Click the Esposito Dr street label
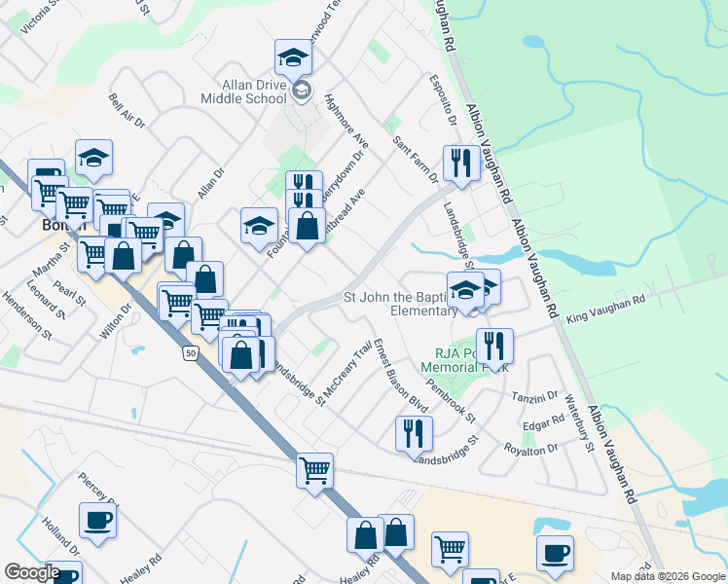The image size is (728, 584). 443,100
